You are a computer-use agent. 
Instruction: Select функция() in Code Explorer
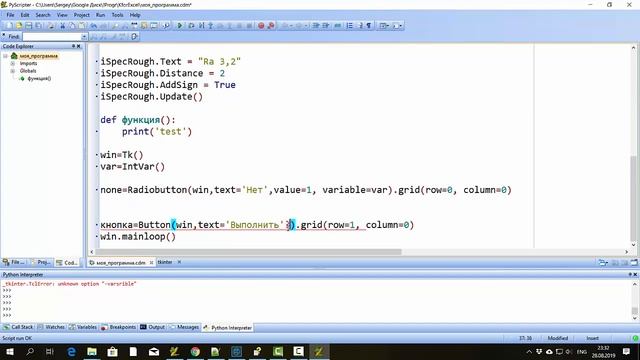(39, 78)
